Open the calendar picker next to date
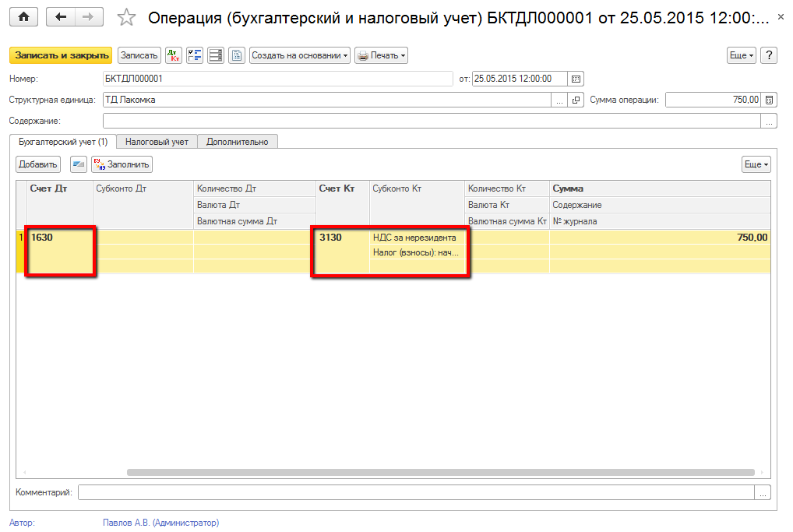Viewport: 793px width, 532px height. 576,79
